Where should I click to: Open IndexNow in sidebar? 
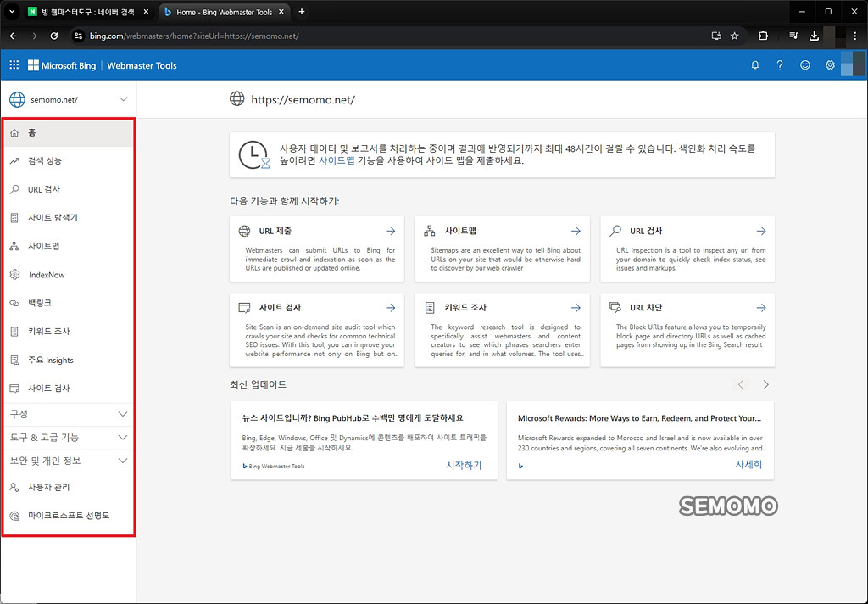point(69,275)
